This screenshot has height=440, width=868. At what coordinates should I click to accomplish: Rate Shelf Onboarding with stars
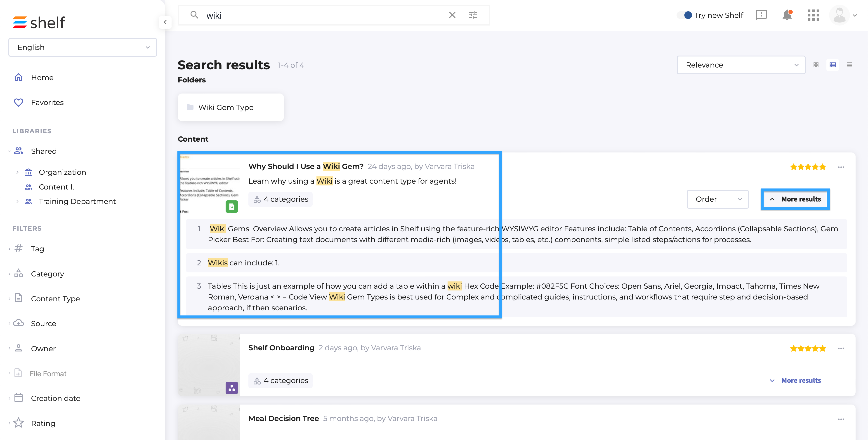808,349
